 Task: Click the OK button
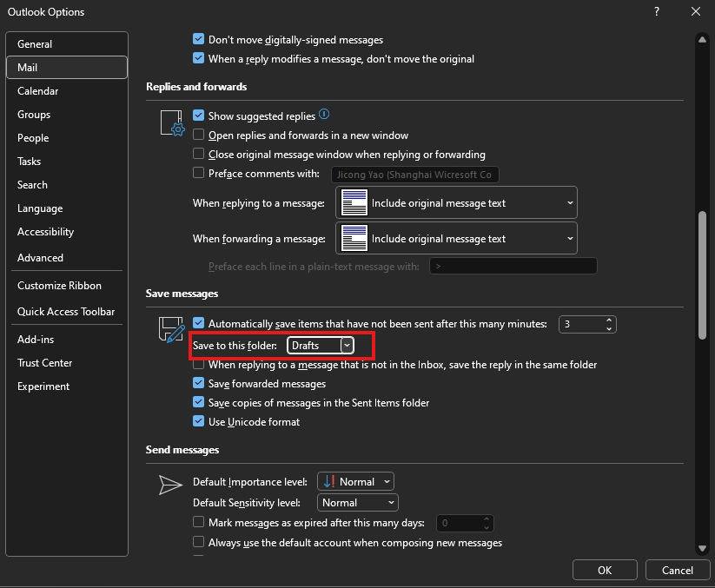pyautogui.click(x=605, y=570)
